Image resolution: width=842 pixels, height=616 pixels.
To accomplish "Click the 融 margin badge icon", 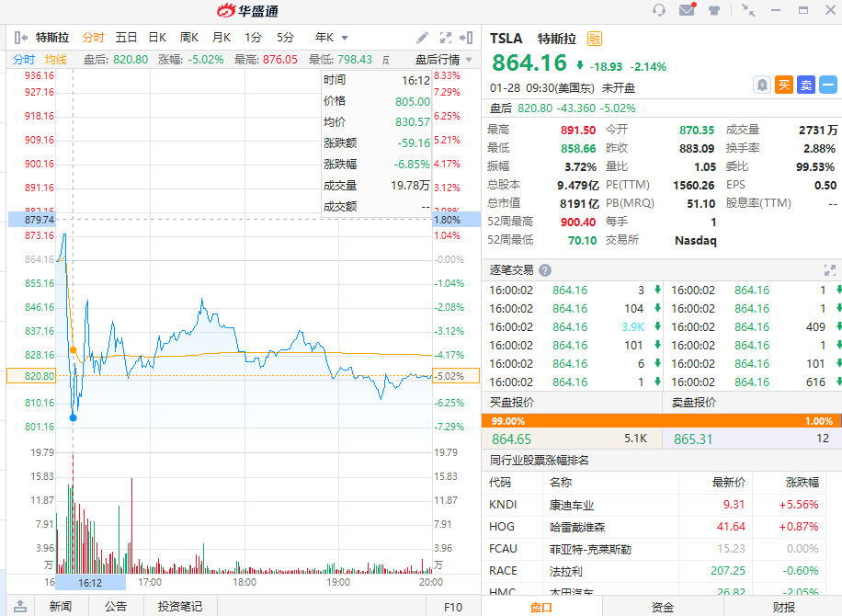I will click(595, 39).
